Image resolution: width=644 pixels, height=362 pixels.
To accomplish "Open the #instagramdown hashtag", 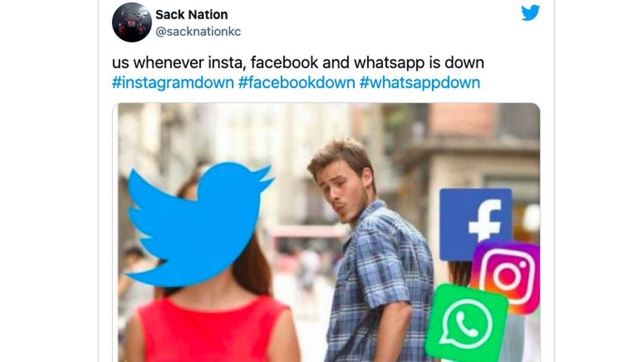I will pyautogui.click(x=173, y=82).
